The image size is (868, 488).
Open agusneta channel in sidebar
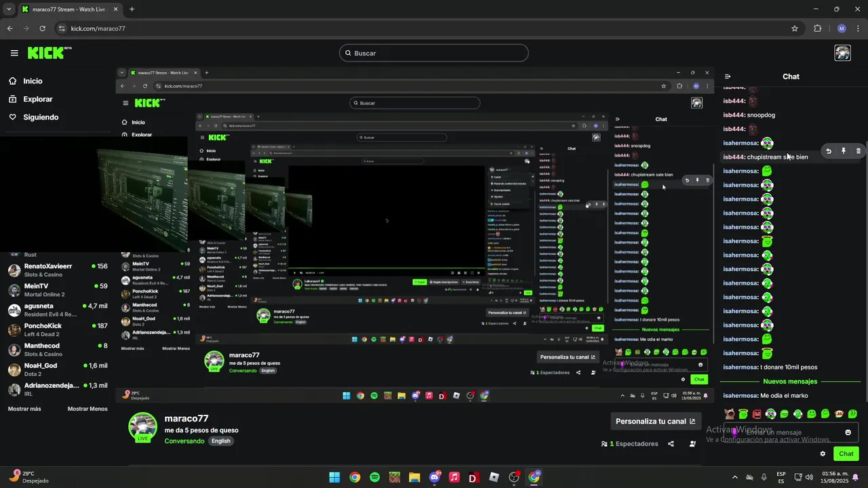pos(58,310)
